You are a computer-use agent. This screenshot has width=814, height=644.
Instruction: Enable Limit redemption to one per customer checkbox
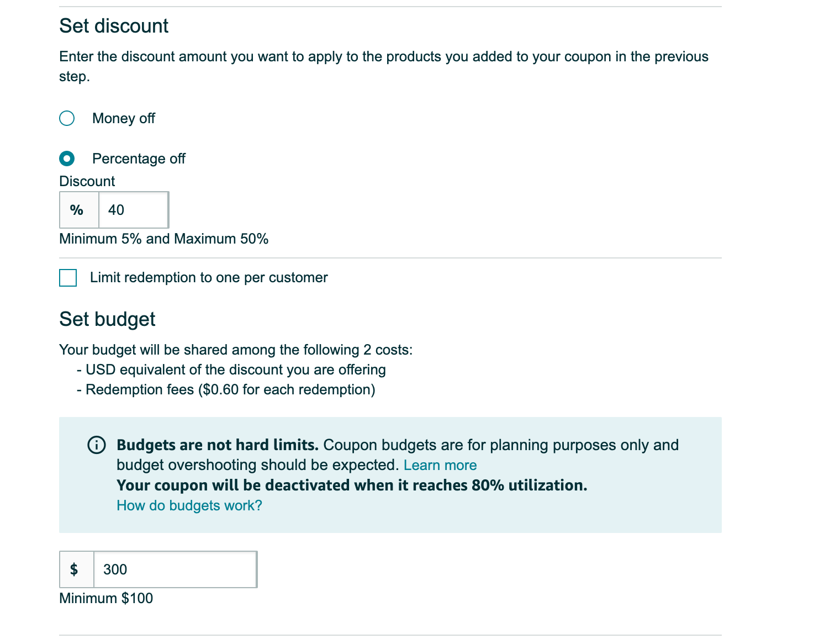tap(68, 278)
